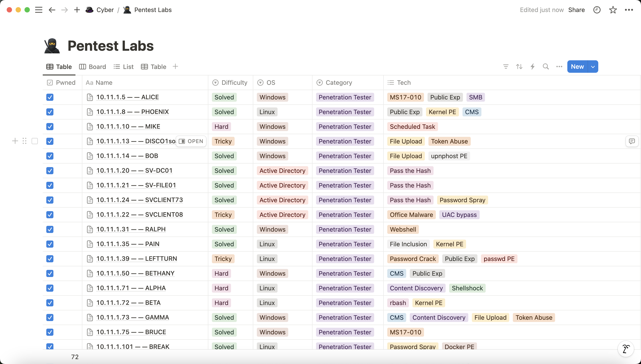Uncheck Pwned for MIKE row
The width and height of the screenshot is (641, 364).
pyautogui.click(x=50, y=127)
